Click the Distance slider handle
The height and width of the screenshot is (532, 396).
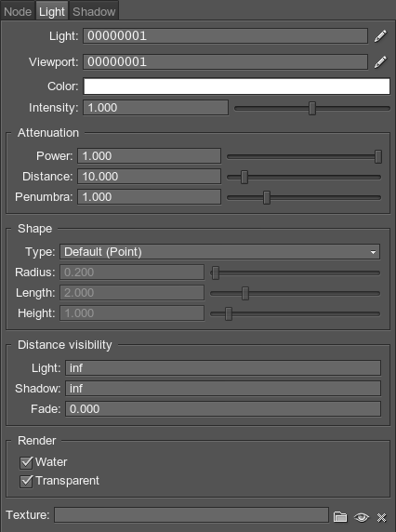tap(244, 177)
